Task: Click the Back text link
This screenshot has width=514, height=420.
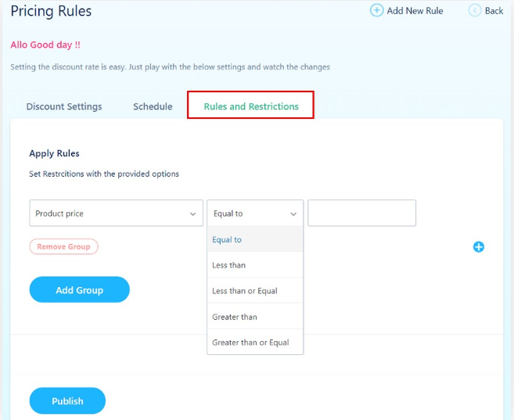Action: pos(494,11)
